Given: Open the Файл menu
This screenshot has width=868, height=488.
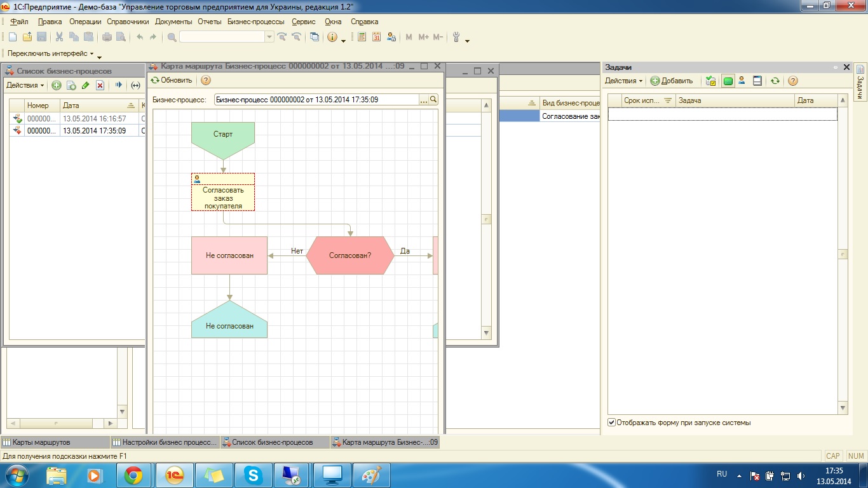Looking at the screenshot, I should (19, 22).
